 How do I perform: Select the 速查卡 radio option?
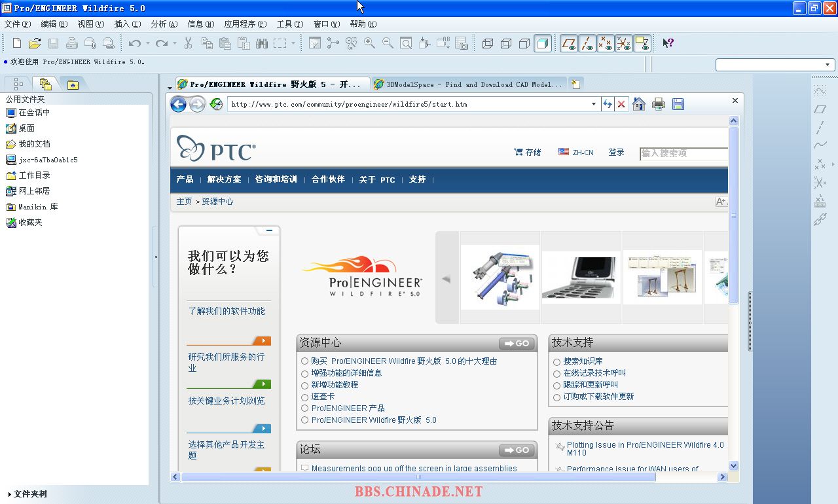[x=305, y=397]
